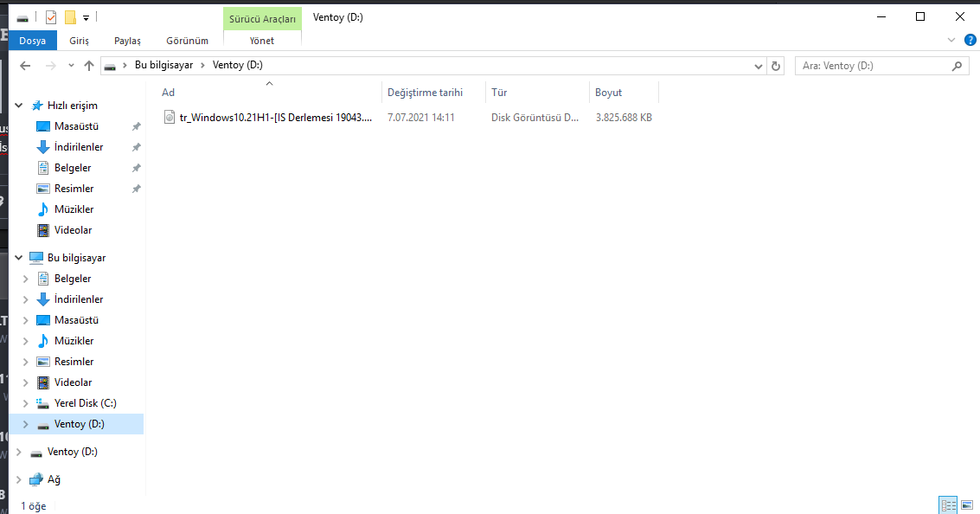Click the forward navigation arrow

tap(51, 66)
